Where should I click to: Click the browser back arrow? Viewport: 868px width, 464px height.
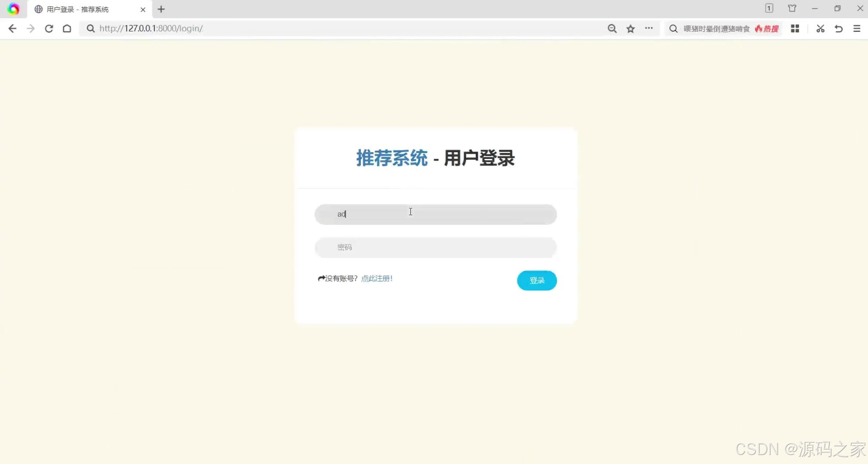pyautogui.click(x=12, y=28)
